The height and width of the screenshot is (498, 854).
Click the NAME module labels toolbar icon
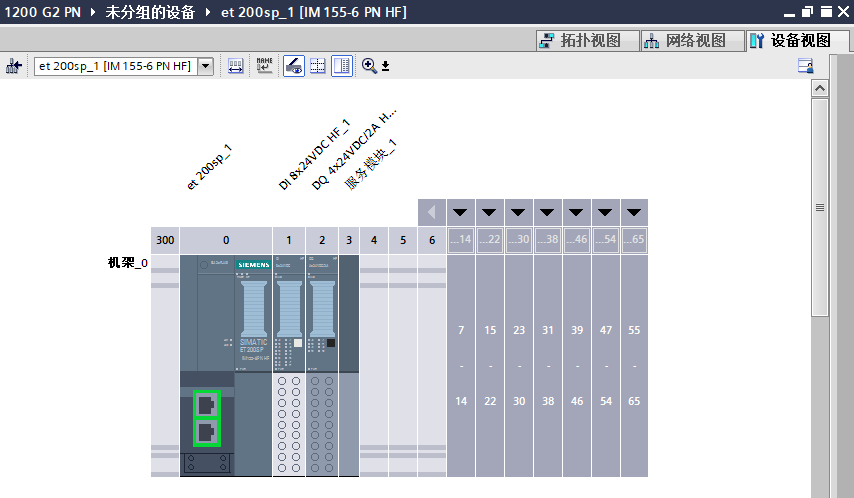pyautogui.click(x=264, y=66)
